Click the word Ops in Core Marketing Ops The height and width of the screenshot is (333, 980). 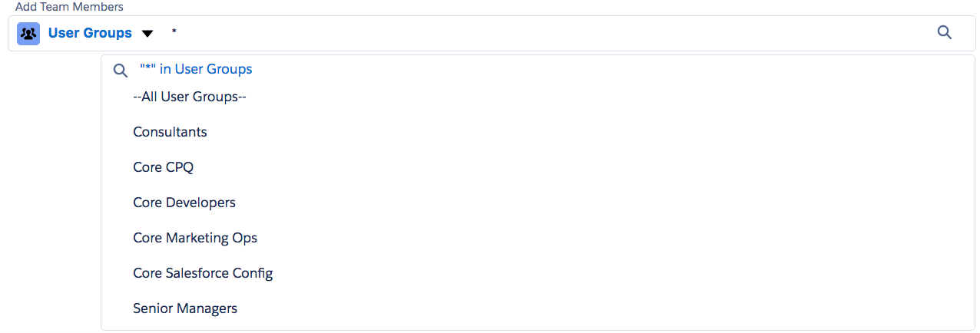pos(244,238)
